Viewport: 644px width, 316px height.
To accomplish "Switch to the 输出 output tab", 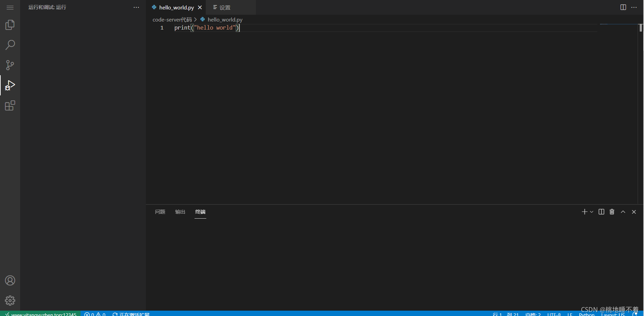I will (x=180, y=212).
